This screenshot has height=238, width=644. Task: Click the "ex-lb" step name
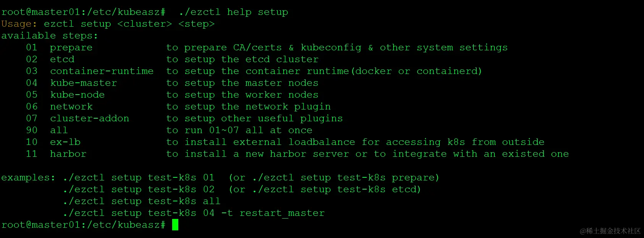65,142
